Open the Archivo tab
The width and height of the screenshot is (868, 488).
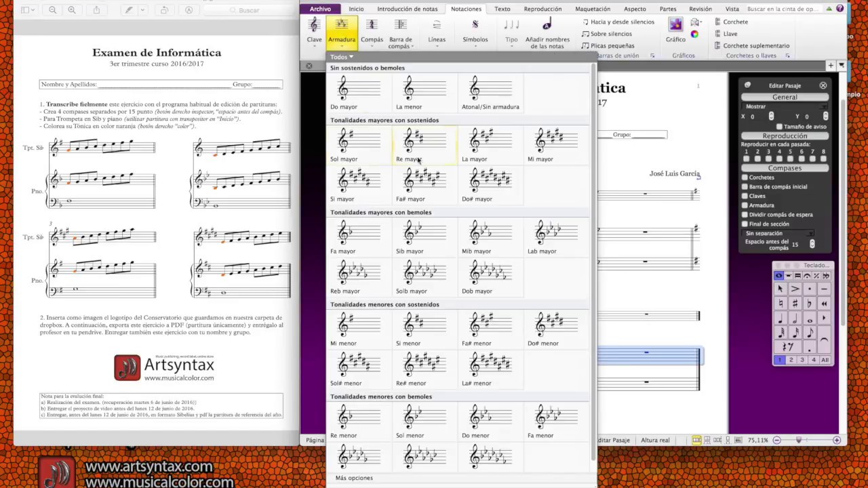[320, 9]
